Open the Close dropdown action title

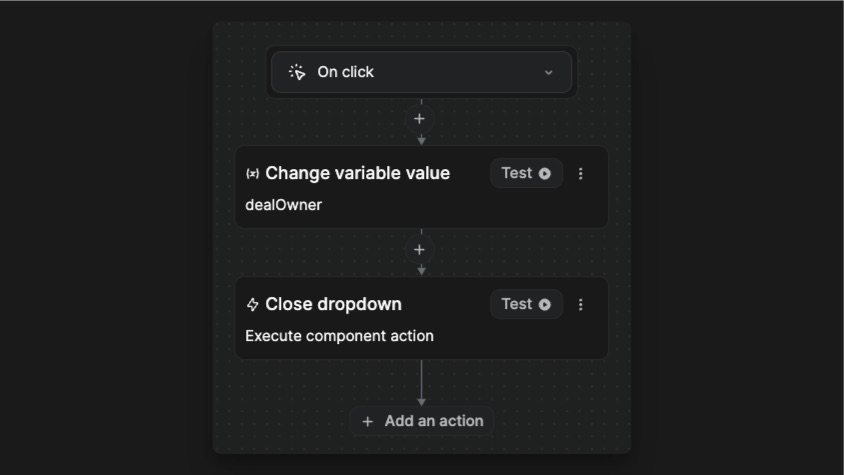333,304
